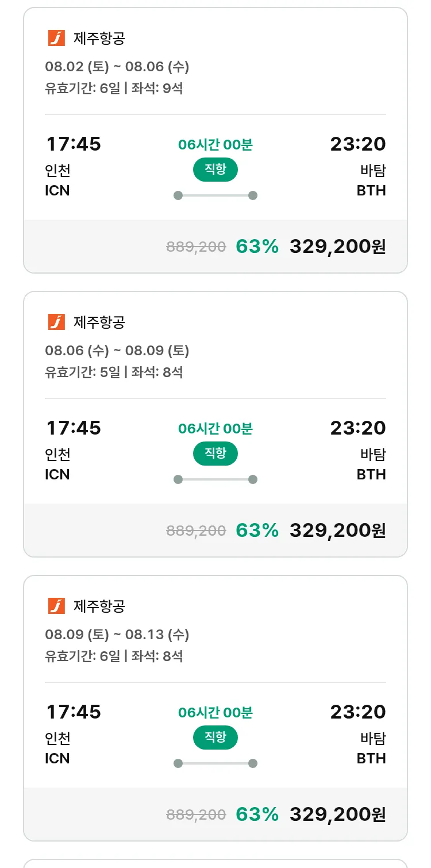Click 329,200원 price on second flight card

(x=337, y=531)
